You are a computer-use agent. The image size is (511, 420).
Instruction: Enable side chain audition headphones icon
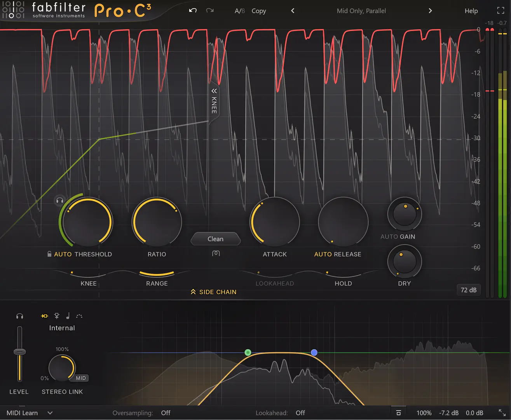pyautogui.click(x=19, y=316)
